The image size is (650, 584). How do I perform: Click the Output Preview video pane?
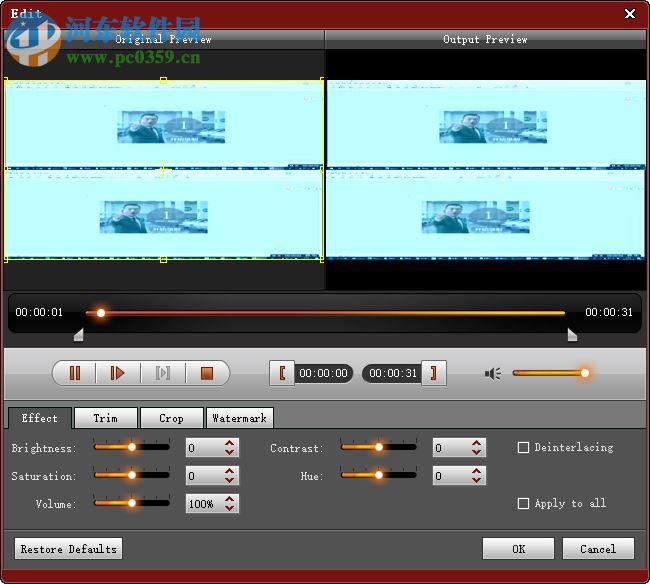485,170
